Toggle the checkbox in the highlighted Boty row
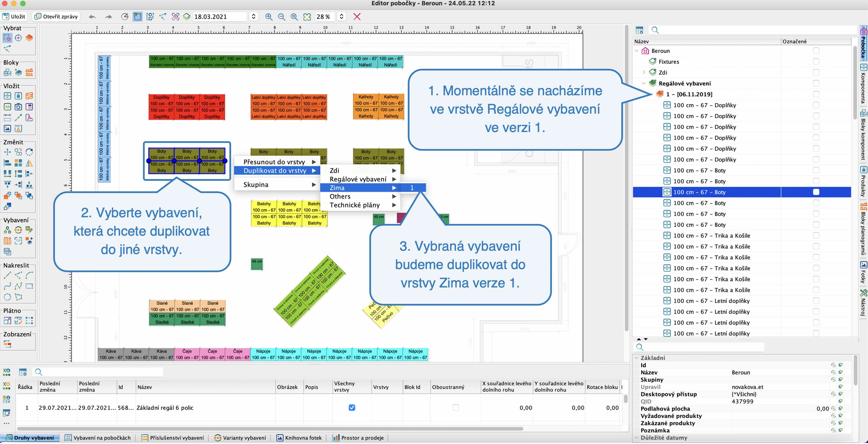This screenshot has height=444, width=868. point(816,192)
